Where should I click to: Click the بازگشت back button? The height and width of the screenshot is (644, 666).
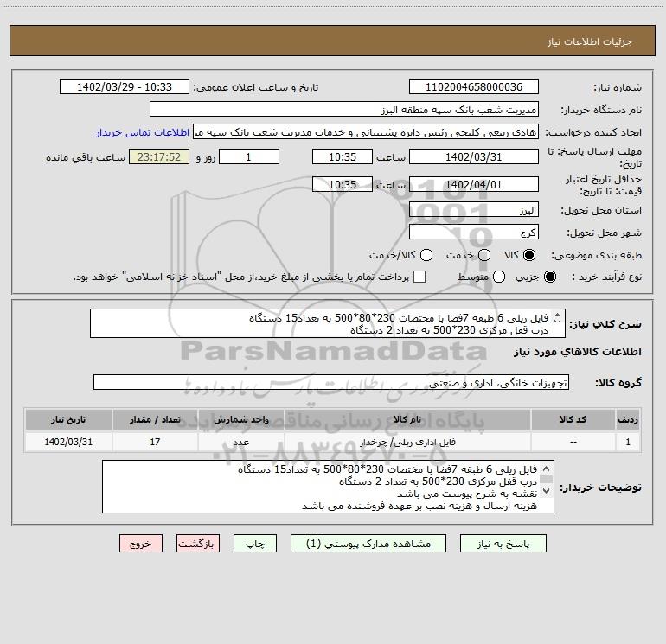click(x=198, y=544)
